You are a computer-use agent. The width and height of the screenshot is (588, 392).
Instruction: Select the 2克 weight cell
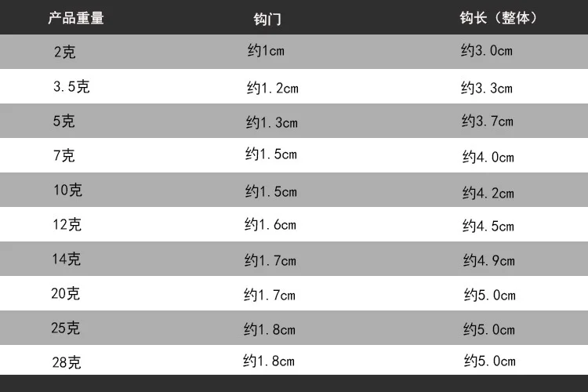(64, 52)
